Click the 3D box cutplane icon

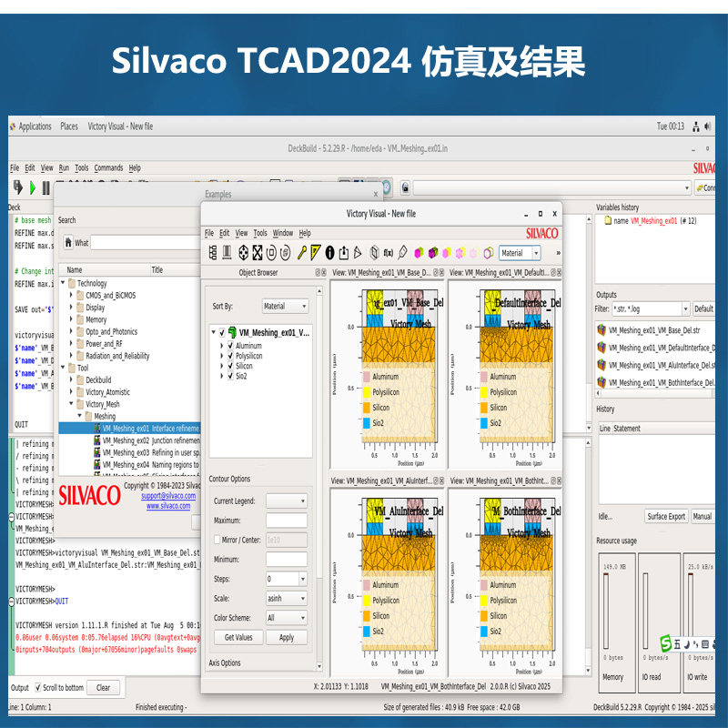374,253
